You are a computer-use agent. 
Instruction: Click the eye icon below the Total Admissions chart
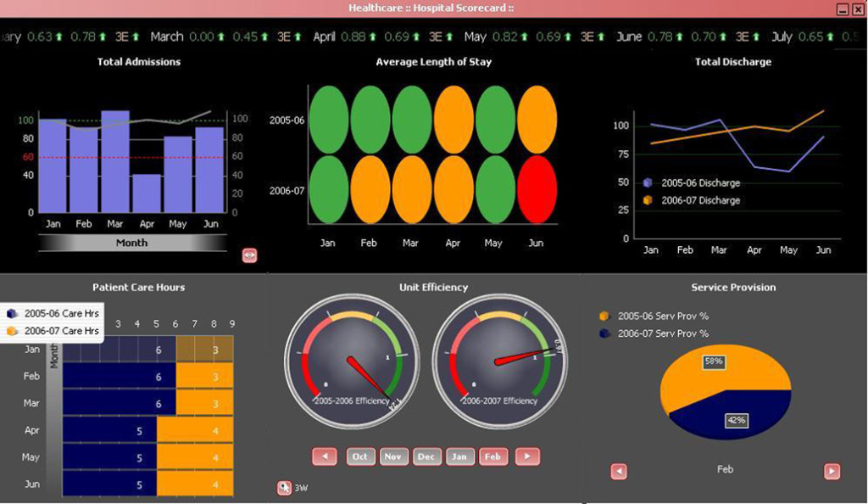click(249, 255)
